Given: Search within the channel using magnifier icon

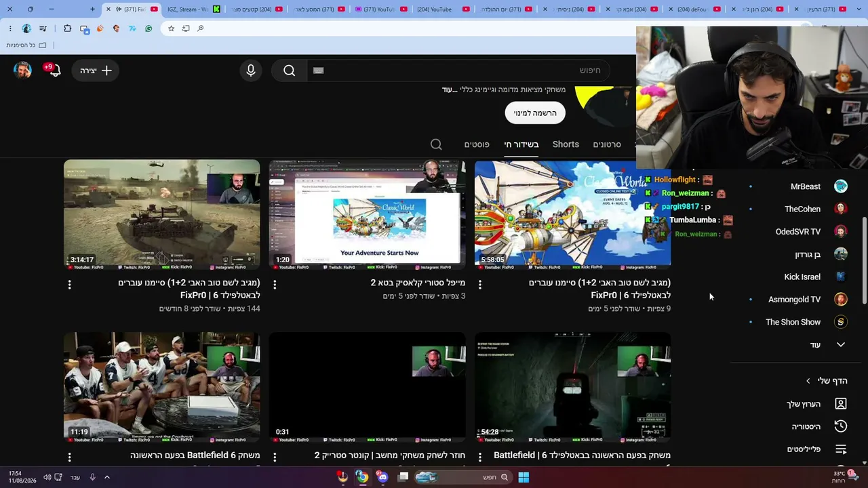Looking at the screenshot, I should pyautogui.click(x=436, y=144).
